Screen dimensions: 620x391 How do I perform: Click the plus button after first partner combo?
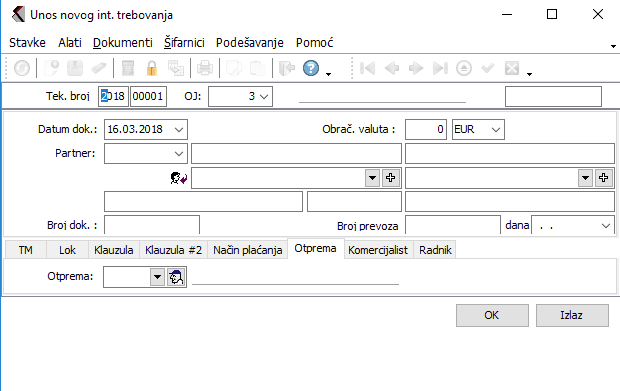391,178
